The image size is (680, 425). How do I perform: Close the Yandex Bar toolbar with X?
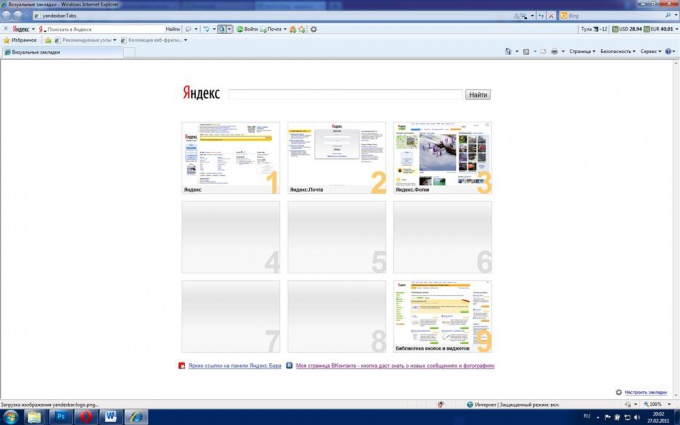[6, 29]
